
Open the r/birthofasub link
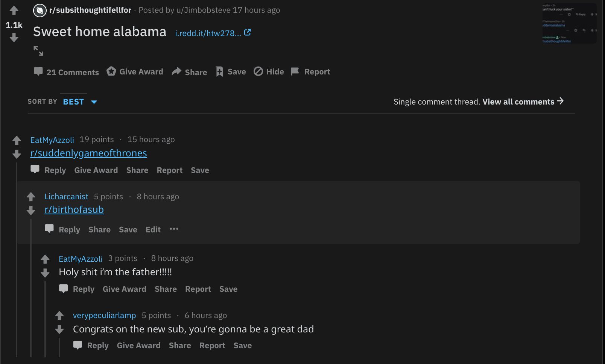tap(74, 210)
